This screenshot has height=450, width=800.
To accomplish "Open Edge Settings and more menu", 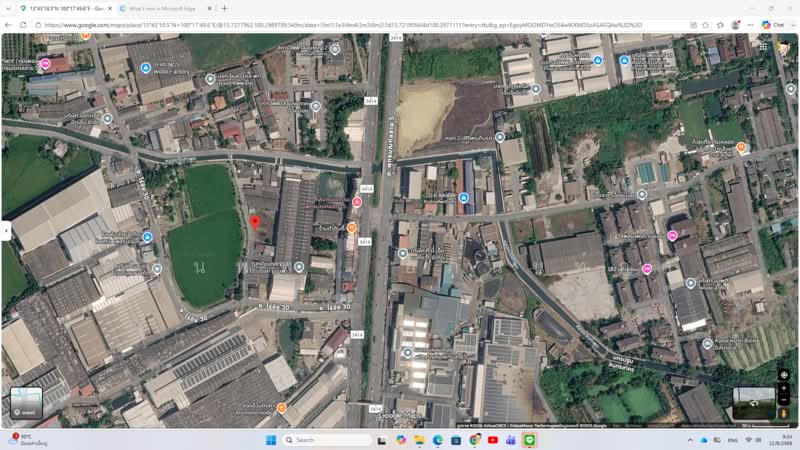I will coord(751,24).
